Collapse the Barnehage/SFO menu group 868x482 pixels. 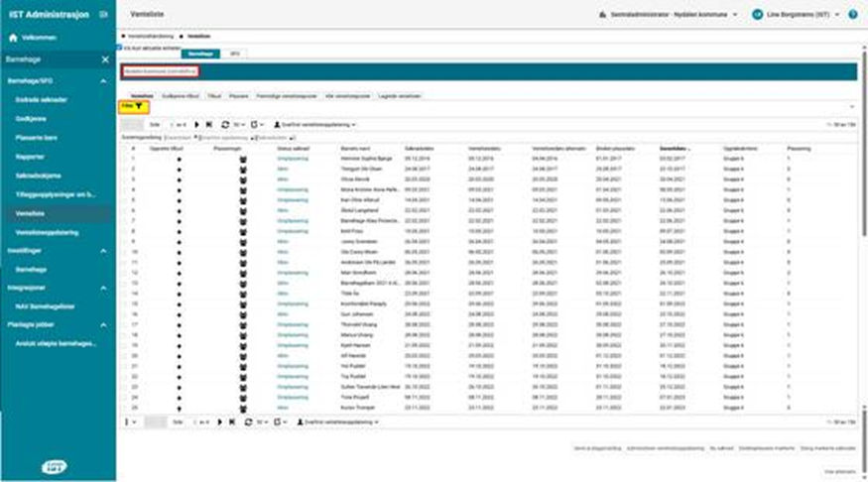click(105, 80)
